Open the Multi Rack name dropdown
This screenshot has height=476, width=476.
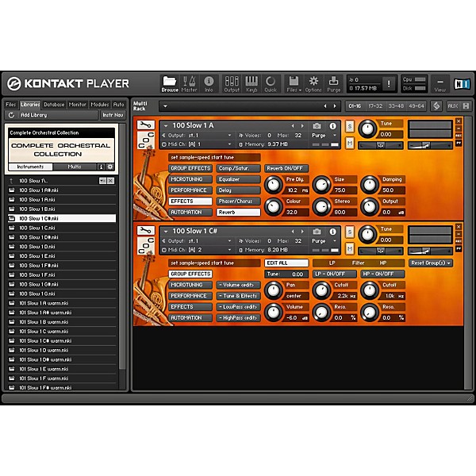(166, 106)
